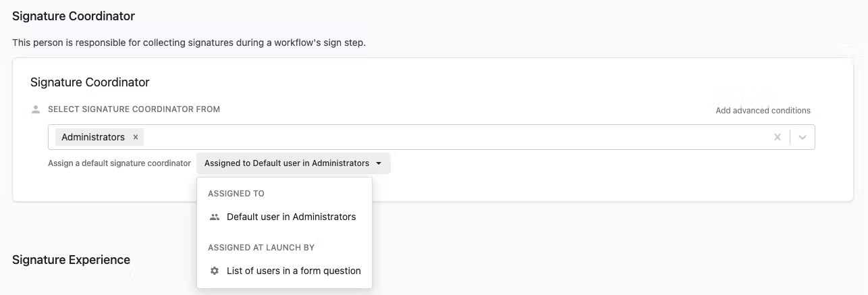This screenshot has width=868, height=295.
Task: Click the Administrators chip label
Action: coord(93,137)
